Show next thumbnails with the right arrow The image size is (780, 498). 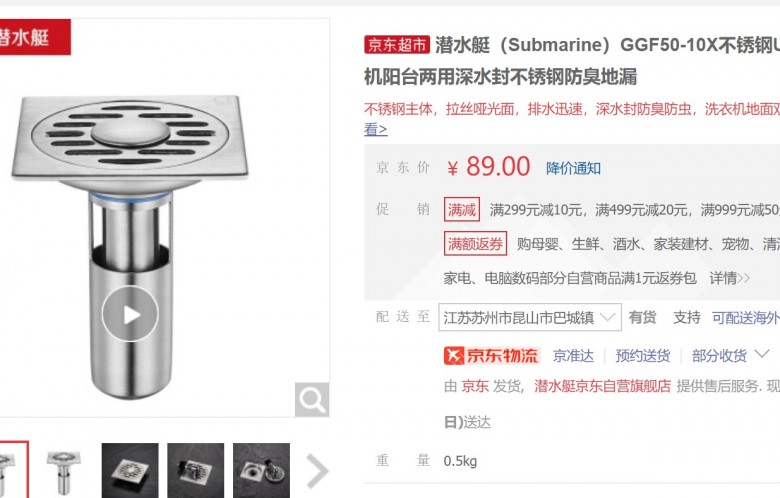click(317, 470)
